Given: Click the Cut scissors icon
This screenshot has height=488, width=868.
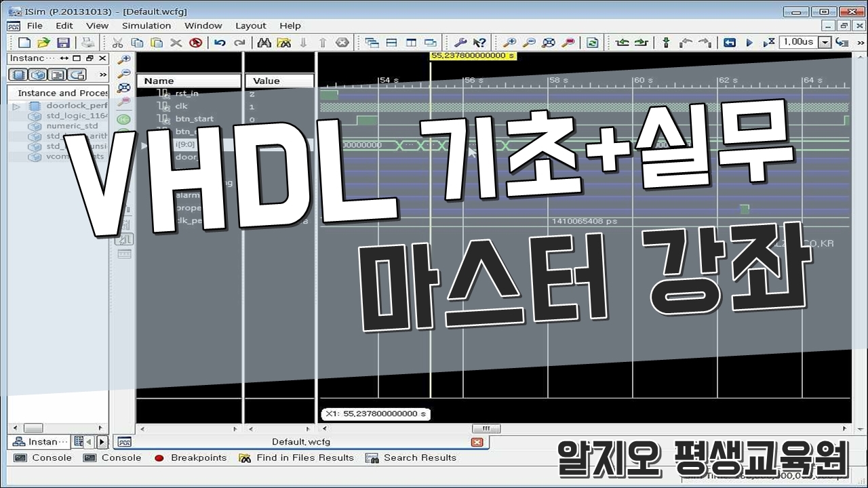Looking at the screenshot, I should 117,42.
